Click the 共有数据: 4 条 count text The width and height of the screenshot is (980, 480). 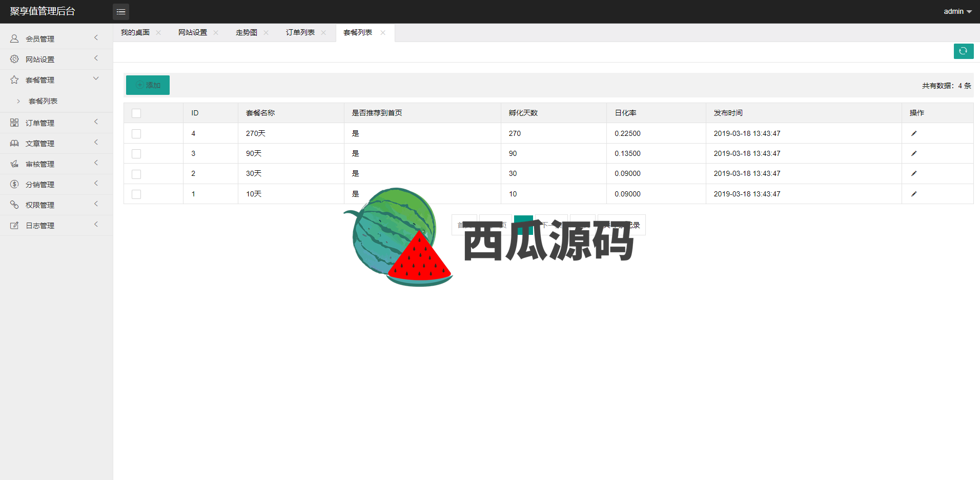click(x=947, y=86)
